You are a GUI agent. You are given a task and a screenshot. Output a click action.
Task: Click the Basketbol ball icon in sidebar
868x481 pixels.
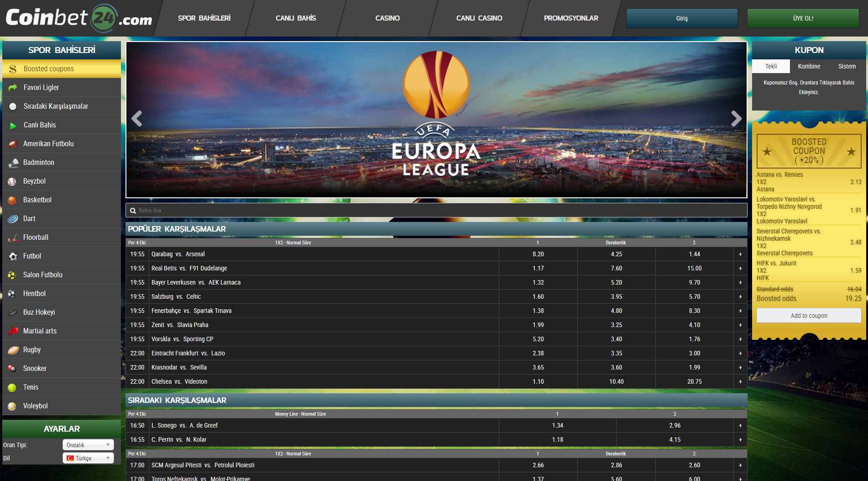(12, 200)
